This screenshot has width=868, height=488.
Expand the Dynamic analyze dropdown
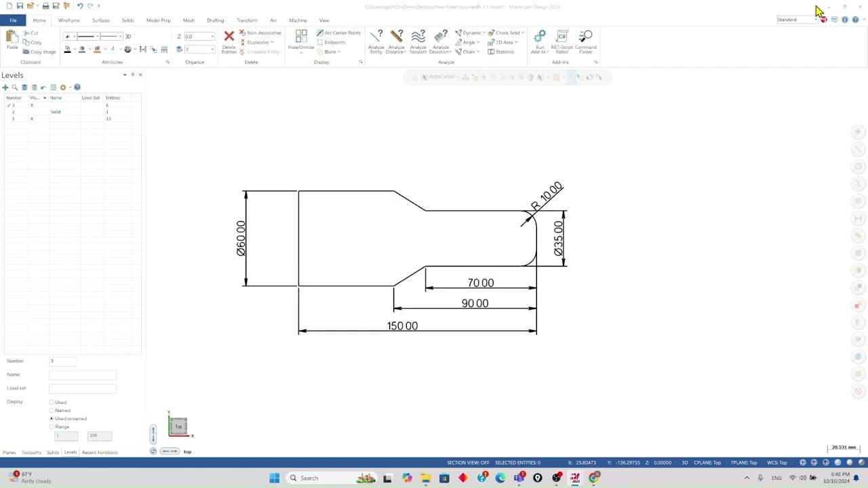click(484, 33)
